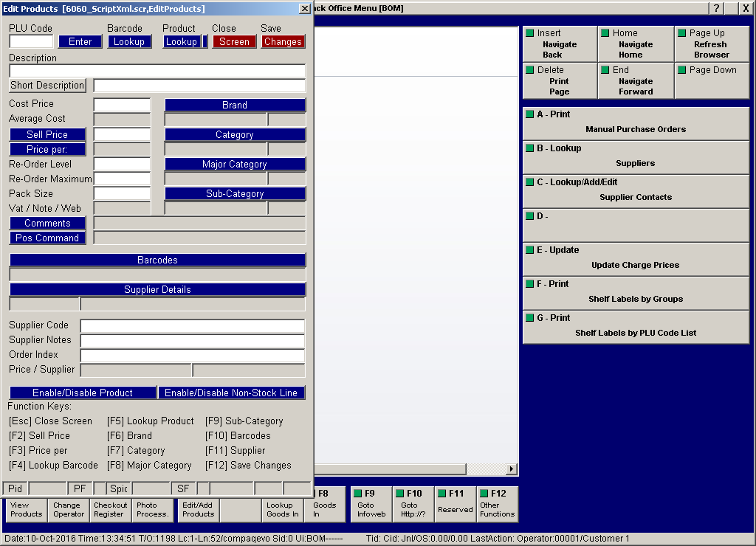The image size is (756, 546).
Task: Focus the Description text field
Action: (158, 71)
